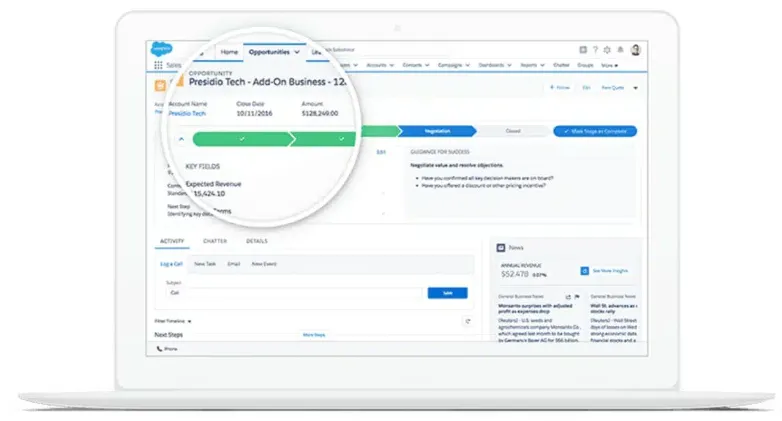The height and width of the screenshot is (421, 782).
Task: Open the global actions square icon
Action: pos(583,50)
